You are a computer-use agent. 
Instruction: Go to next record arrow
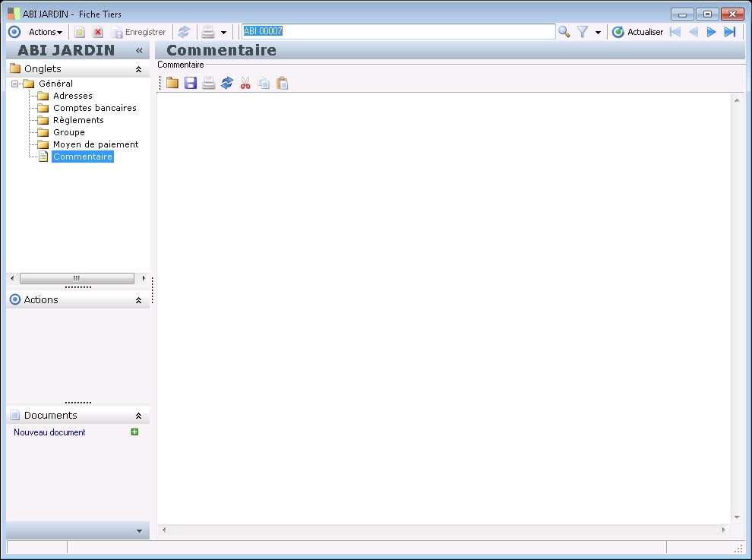coord(711,32)
